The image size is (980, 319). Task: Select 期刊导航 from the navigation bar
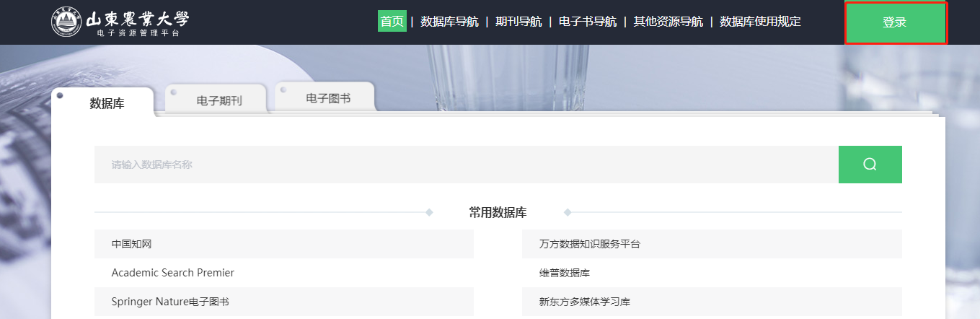[518, 22]
